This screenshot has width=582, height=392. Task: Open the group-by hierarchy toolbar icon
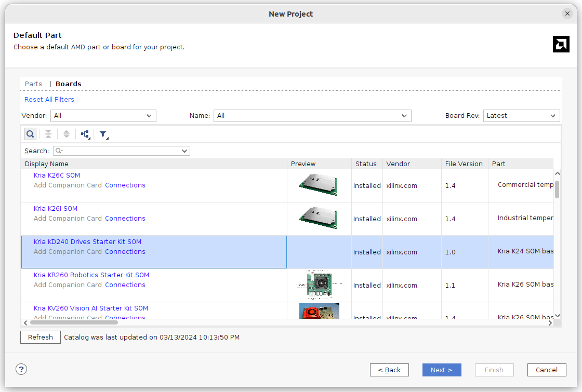pyautogui.click(x=85, y=134)
